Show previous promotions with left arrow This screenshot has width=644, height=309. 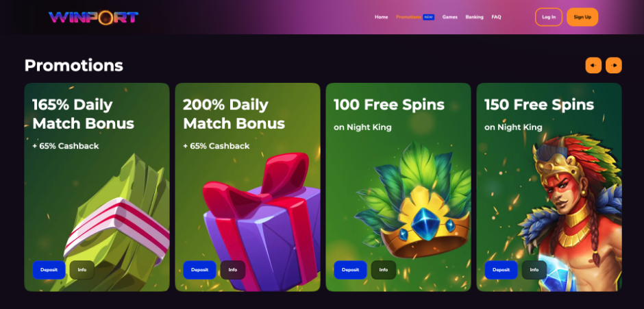coord(593,65)
